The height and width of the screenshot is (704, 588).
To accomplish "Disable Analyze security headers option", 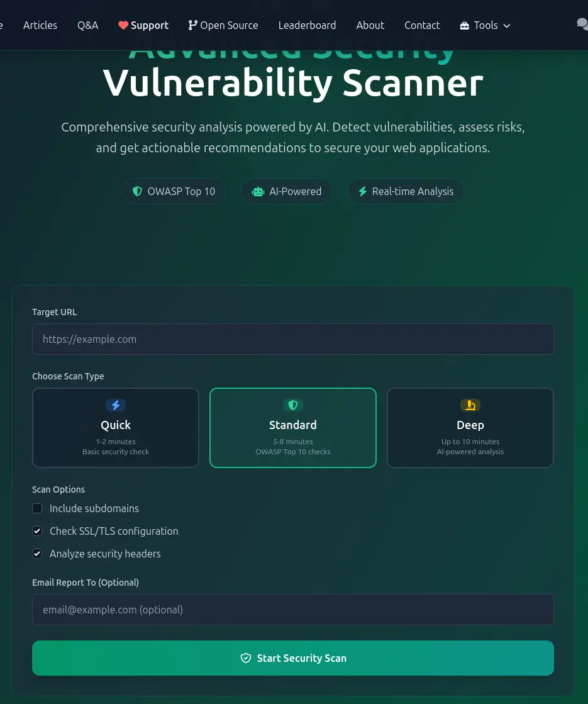I will point(38,554).
